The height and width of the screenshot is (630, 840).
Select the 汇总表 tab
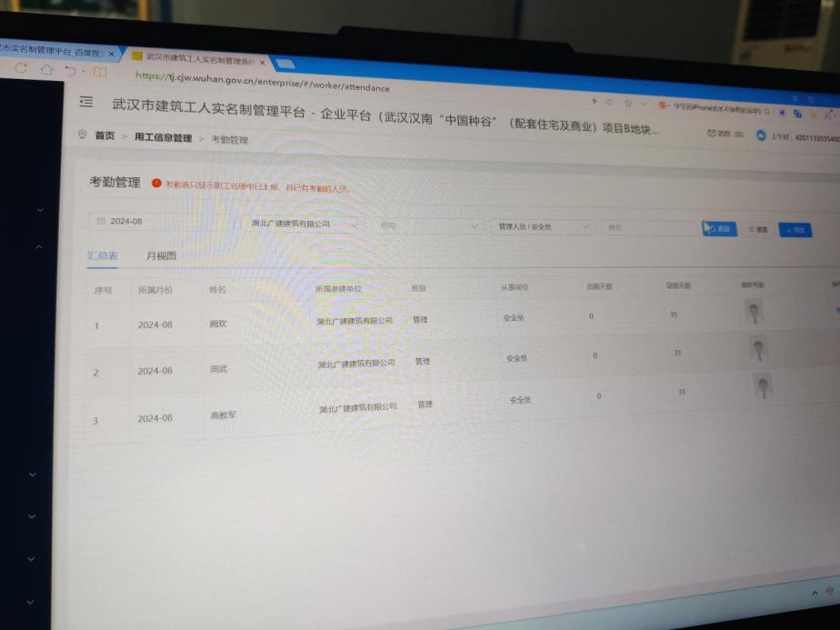tap(102, 255)
